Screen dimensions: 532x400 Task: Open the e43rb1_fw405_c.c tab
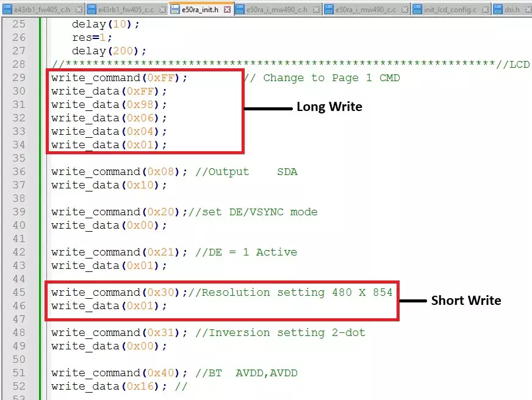[126, 9]
